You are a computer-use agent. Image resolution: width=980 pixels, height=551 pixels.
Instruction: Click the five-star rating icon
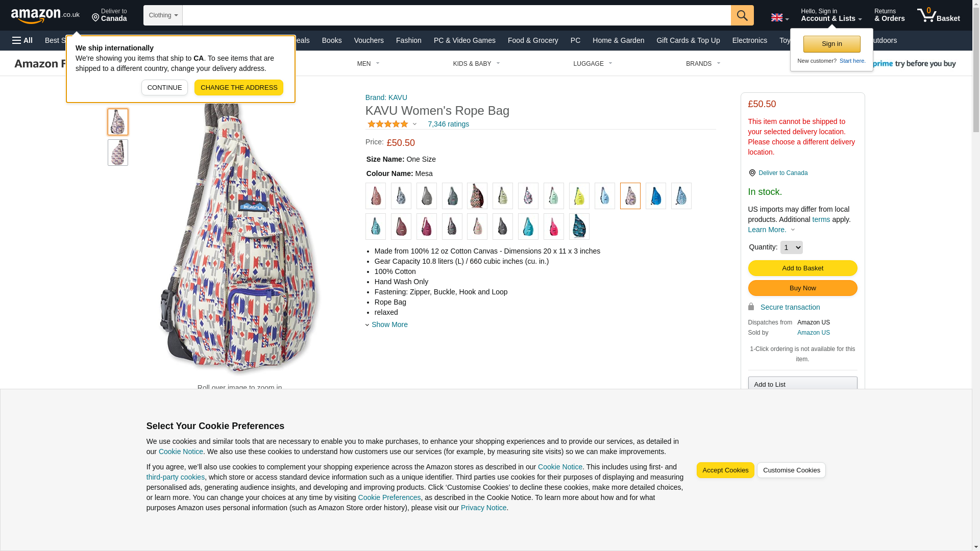pyautogui.click(x=388, y=124)
